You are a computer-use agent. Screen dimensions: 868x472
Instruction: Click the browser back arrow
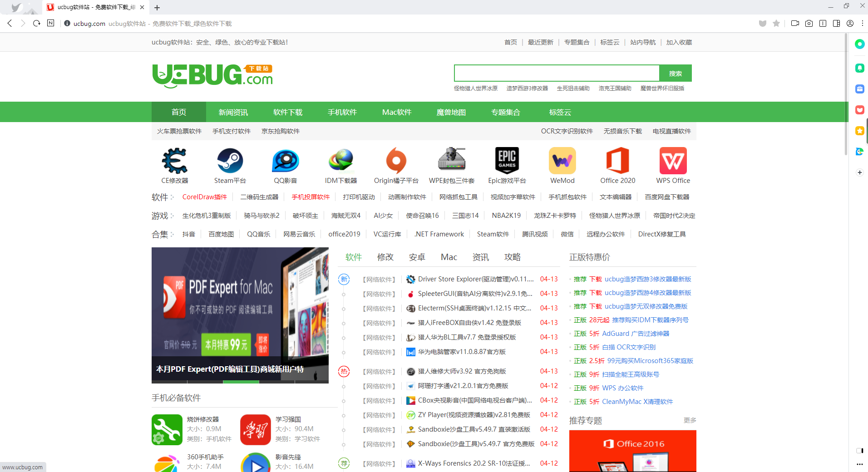pos(10,23)
